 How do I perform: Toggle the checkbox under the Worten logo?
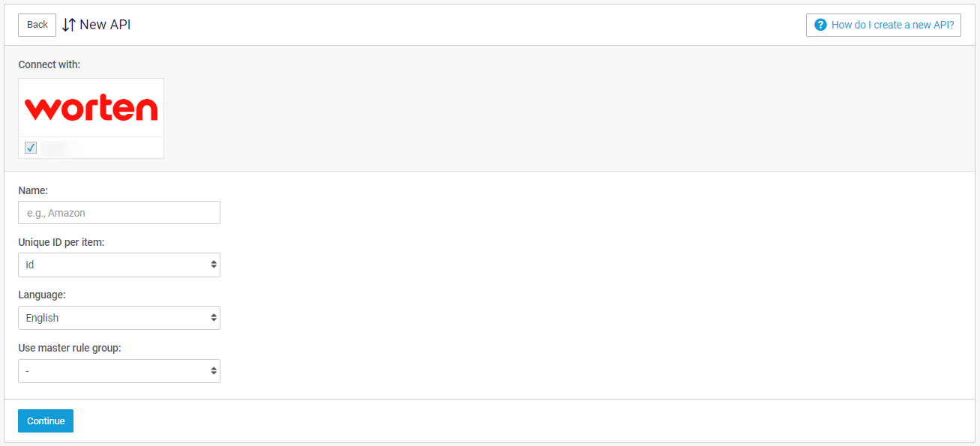tap(31, 148)
